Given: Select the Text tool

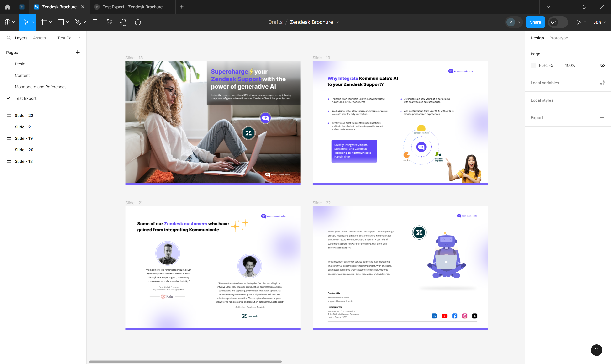Looking at the screenshot, I should 95,22.
